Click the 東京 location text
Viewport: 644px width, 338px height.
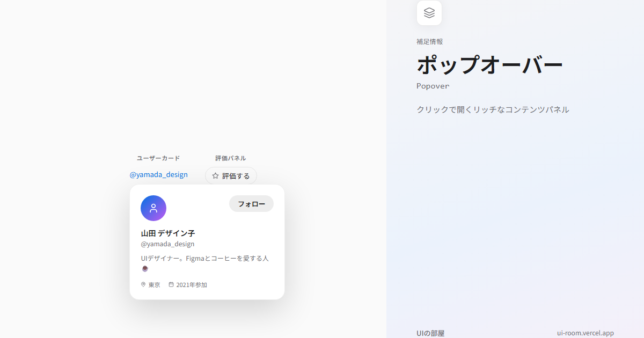click(155, 285)
